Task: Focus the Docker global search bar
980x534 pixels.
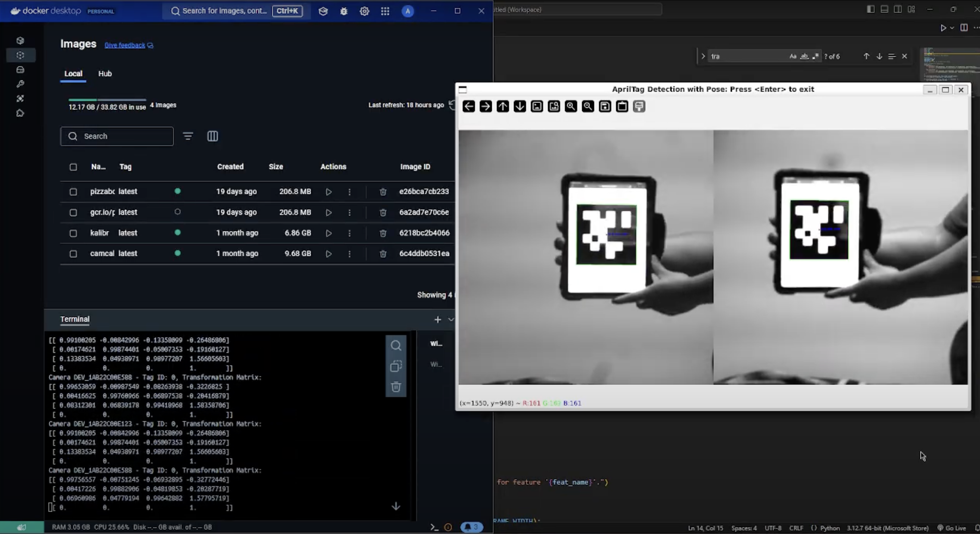Action: coord(236,11)
